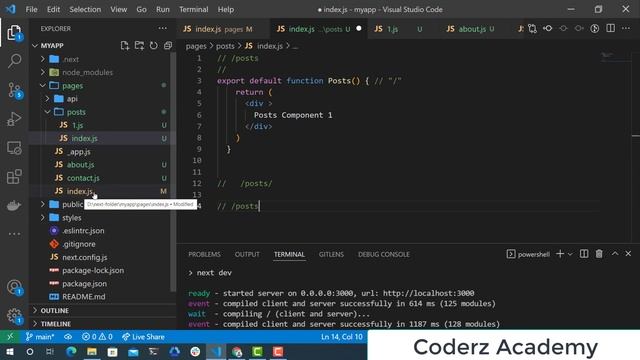Open changes compare icon in editor toolbar

pyautogui.click(x=532, y=29)
